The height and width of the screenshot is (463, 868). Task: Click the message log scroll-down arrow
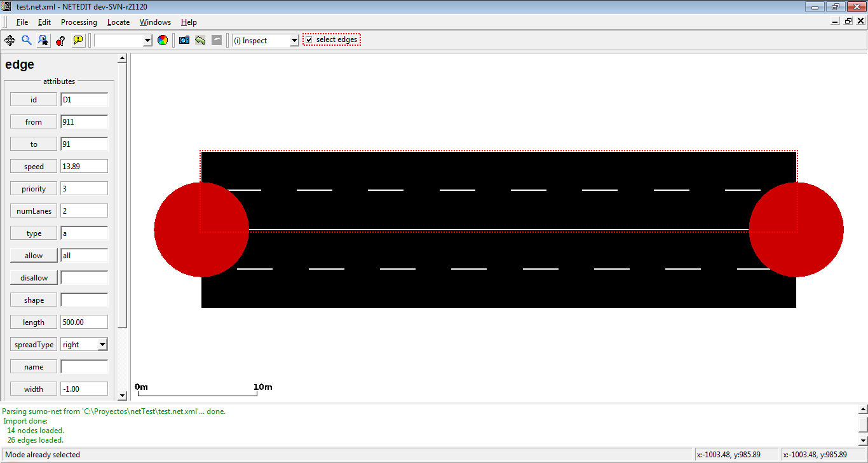coord(862,439)
